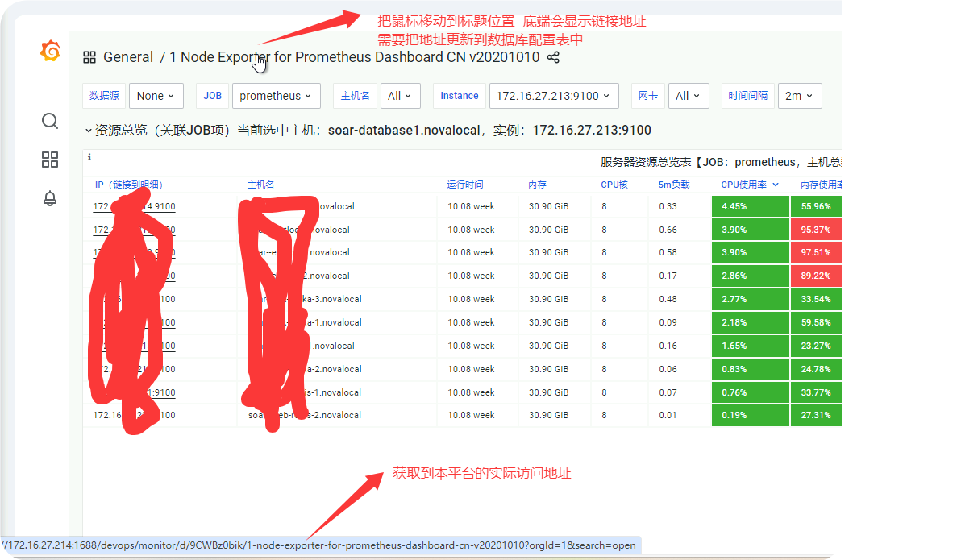Open the Dashboards squares icon in sidebar
This screenshot has width=957, height=560.
pyautogui.click(x=50, y=160)
